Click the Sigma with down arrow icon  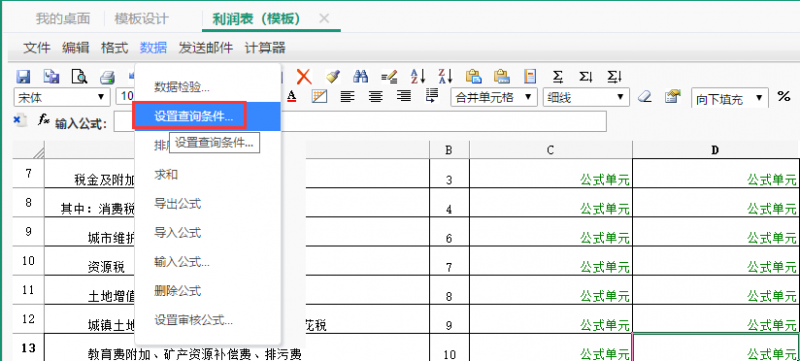pyautogui.click(x=586, y=77)
